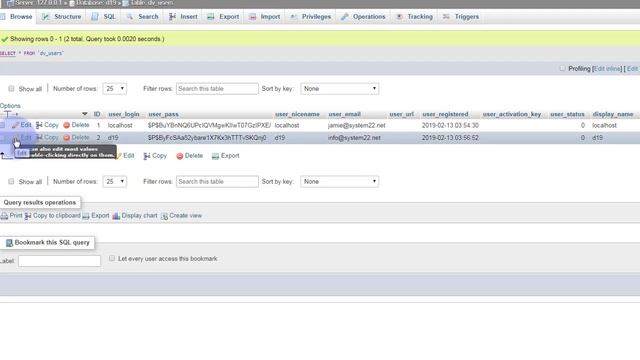Click the Tracking eye icon
The height and width of the screenshot is (360, 640).
pyautogui.click(x=399, y=17)
